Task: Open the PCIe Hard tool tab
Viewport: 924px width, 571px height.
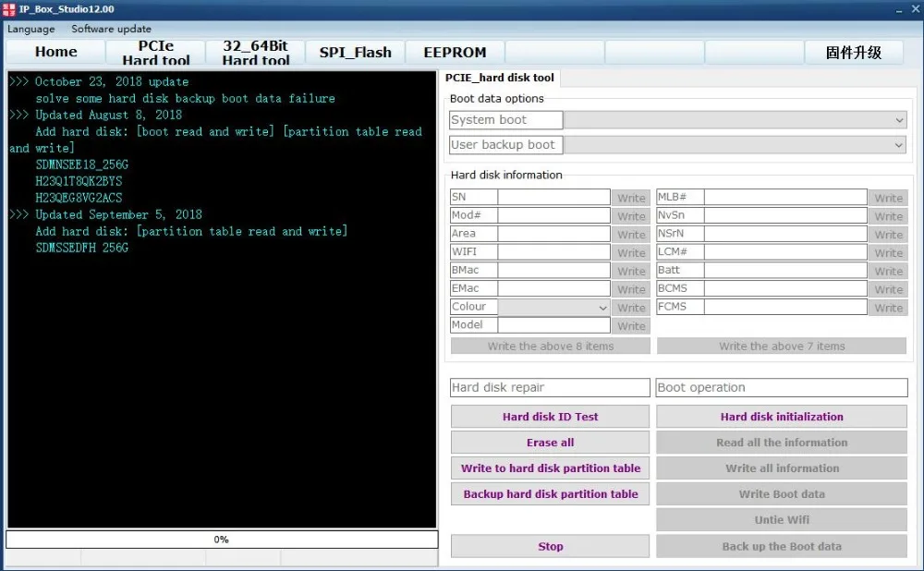Action: coord(155,52)
